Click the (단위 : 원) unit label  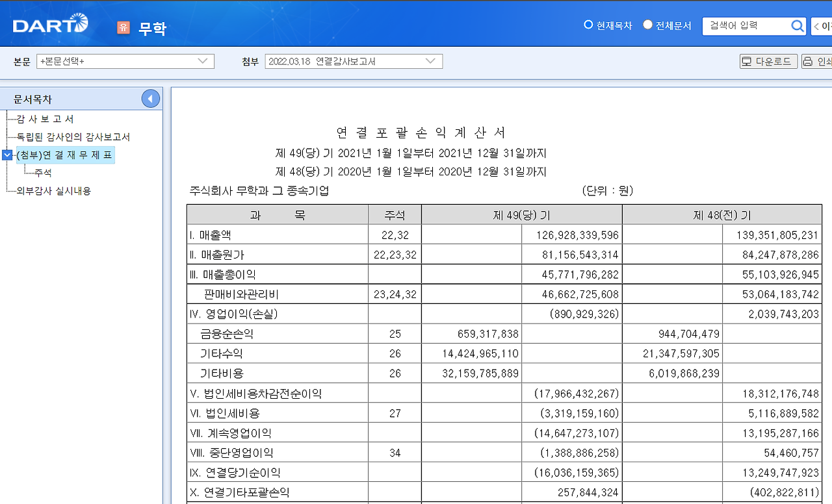[608, 190]
